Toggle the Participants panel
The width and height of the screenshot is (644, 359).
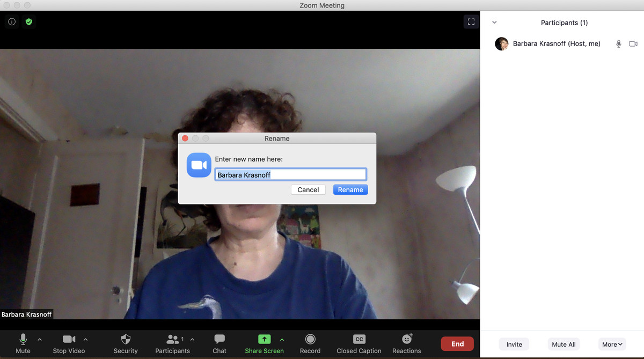pyautogui.click(x=172, y=343)
